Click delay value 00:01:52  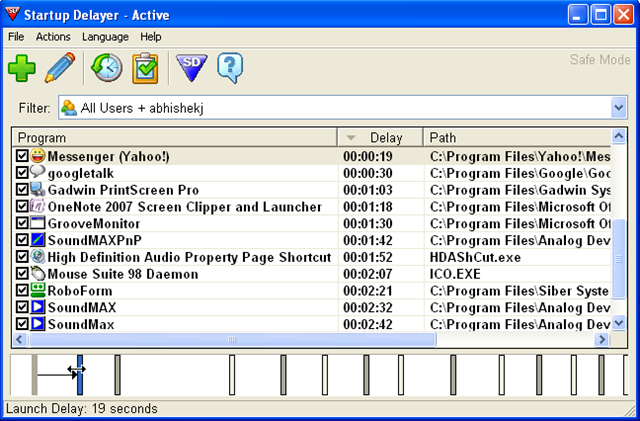click(x=368, y=257)
